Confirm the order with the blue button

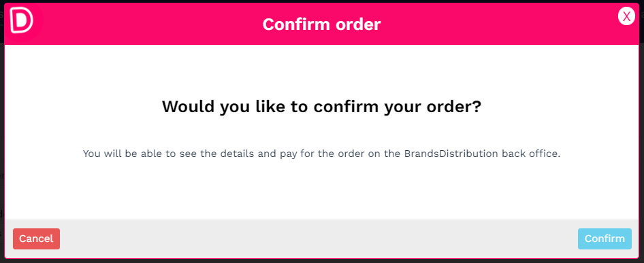[x=605, y=239]
